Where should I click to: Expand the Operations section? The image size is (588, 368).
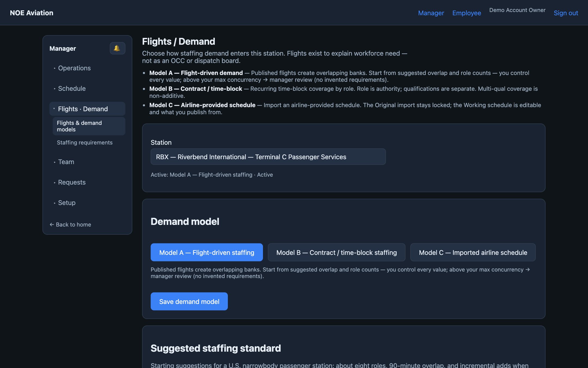[x=87, y=68]
